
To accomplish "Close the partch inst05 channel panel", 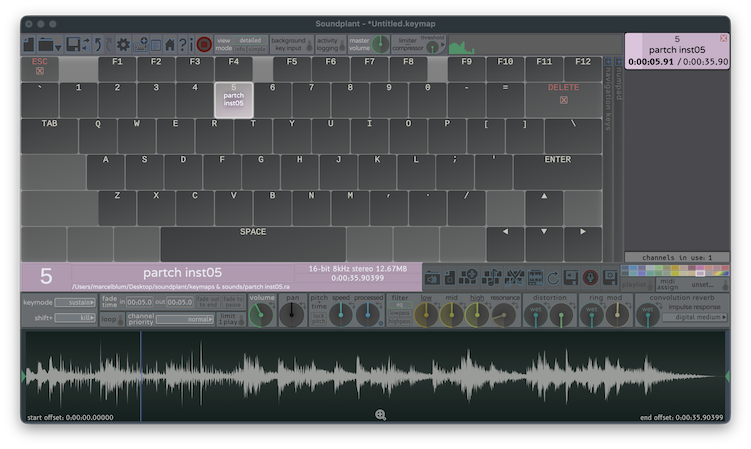I will pyautogui.click(x=724, y=38).
